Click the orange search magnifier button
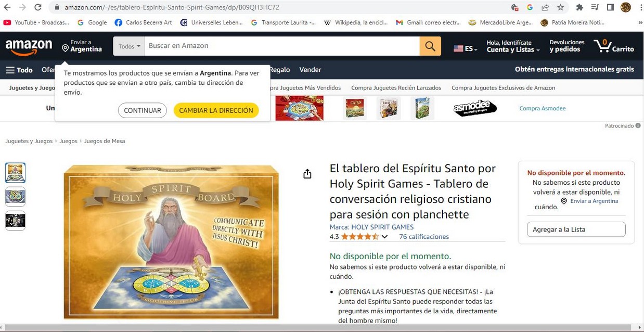 coord(430,46)
